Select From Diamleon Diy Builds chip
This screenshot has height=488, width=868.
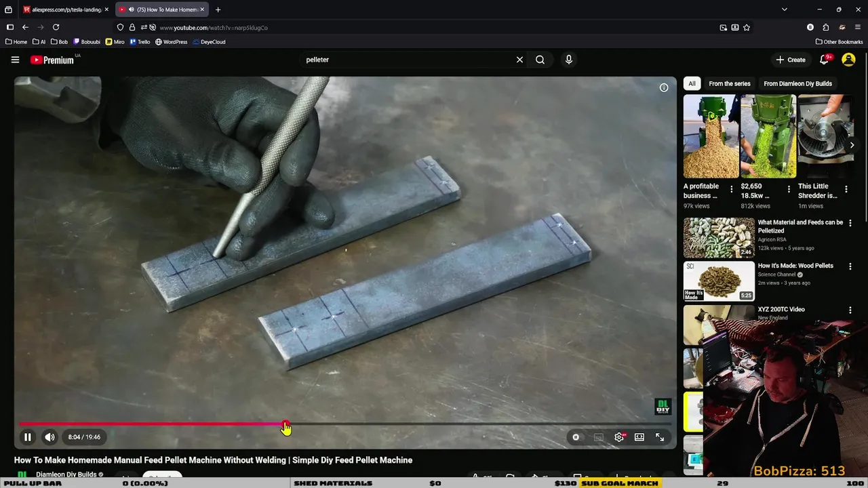tap(797, 83)
